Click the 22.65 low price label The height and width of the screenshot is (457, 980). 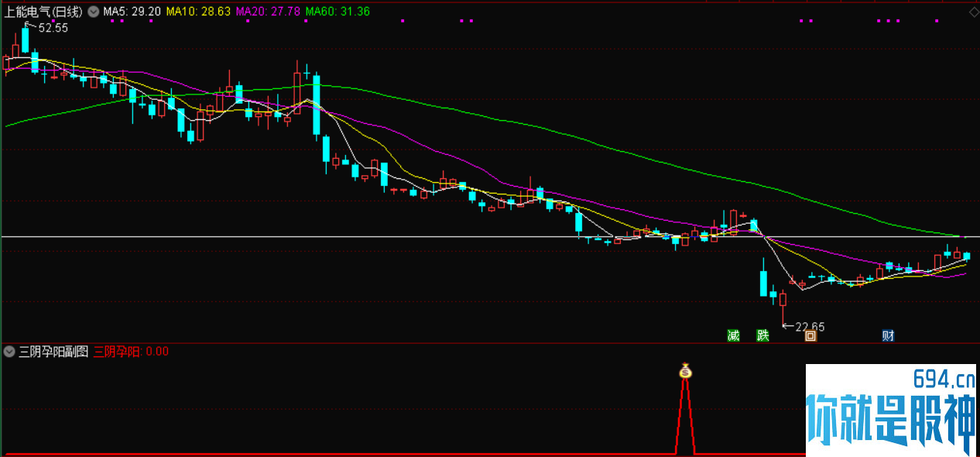(810, 327)
